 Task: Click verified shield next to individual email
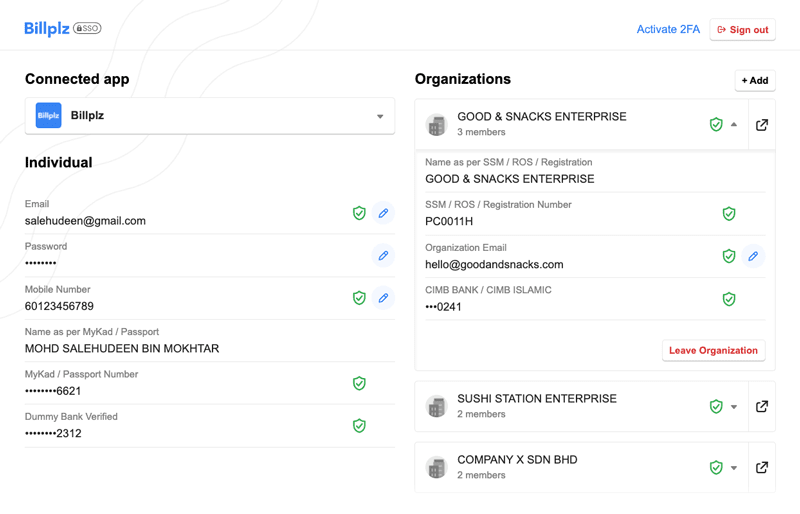(x=359, y=213)
